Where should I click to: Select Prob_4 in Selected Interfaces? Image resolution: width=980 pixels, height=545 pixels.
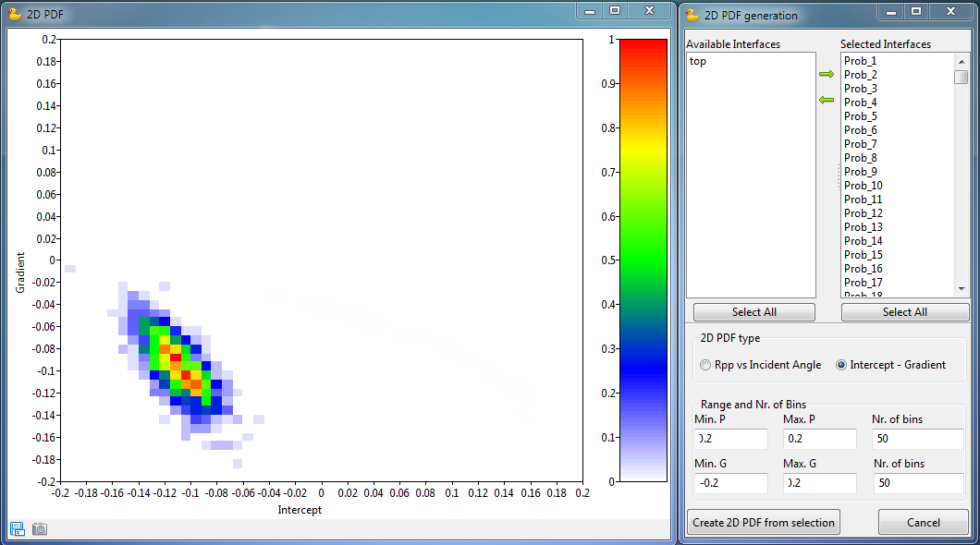(x=860, y=103)
